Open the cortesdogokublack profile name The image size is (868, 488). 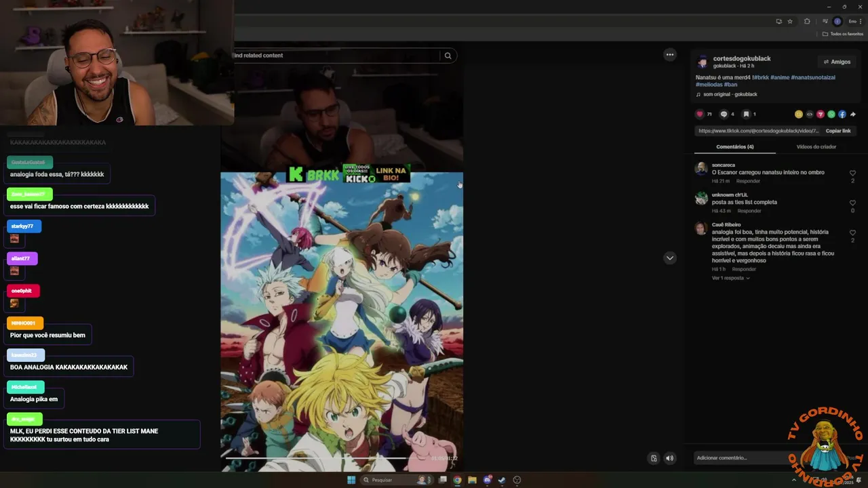742,59
